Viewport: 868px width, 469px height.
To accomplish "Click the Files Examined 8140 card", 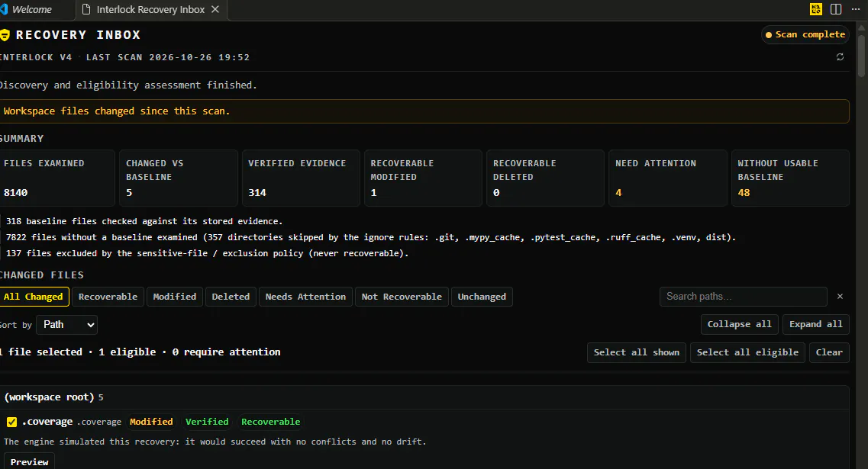I will click(56, 178).
